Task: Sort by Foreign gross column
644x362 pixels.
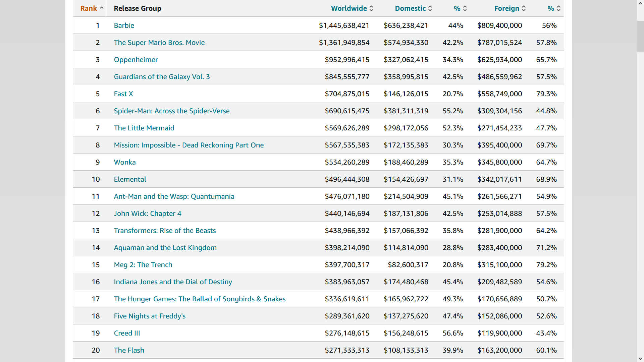Action: coord(509,8)
